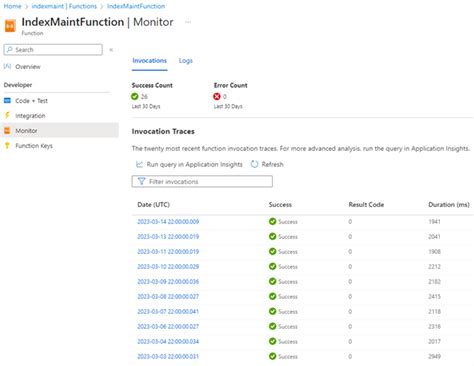This screenshot has width=474, height=366.
Task: Click the green success icon on 2023-03-11 row
Action: point(273,251)
